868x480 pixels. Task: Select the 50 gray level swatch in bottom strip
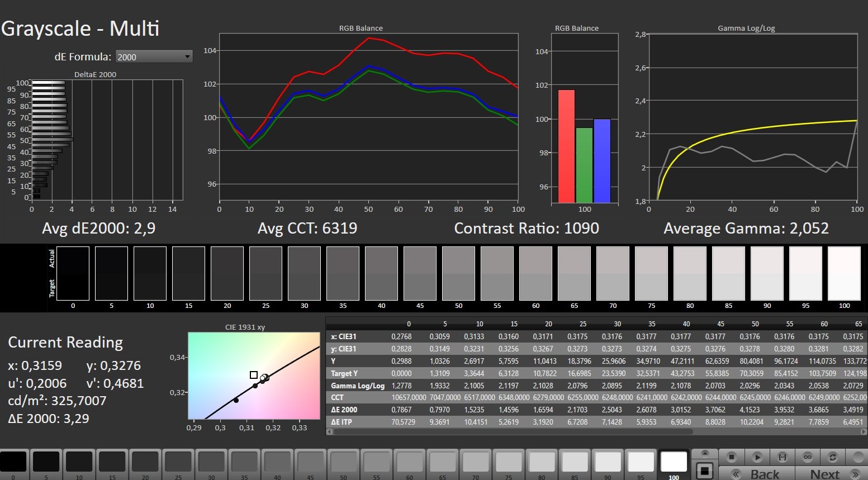point(343,462)
